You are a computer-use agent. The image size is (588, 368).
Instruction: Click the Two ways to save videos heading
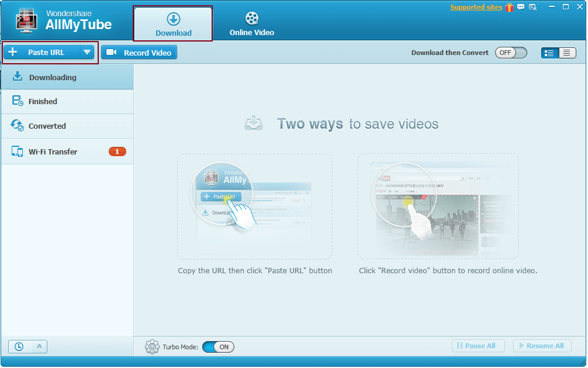click(x=357, y=124)
